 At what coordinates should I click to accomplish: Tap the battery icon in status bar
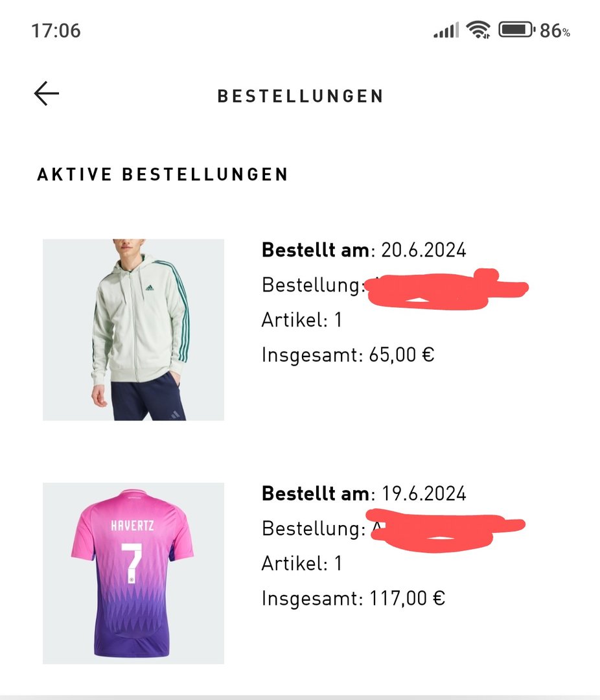(x=516, y=30)
